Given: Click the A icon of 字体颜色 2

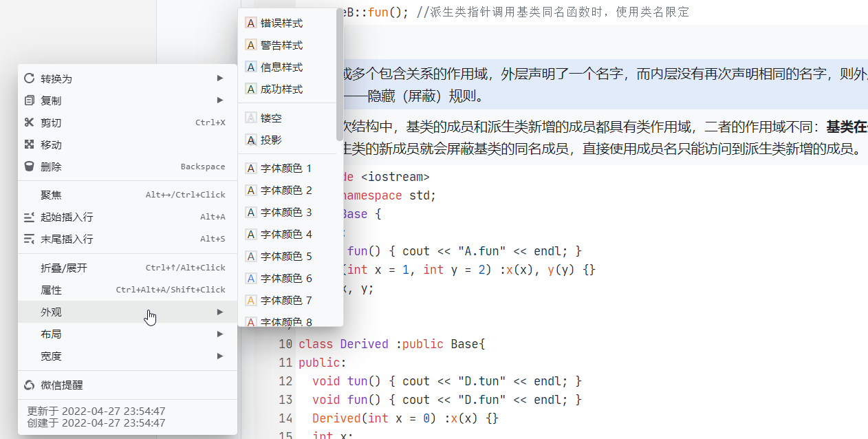Looking at the screenshot, I should coord(251,190).
